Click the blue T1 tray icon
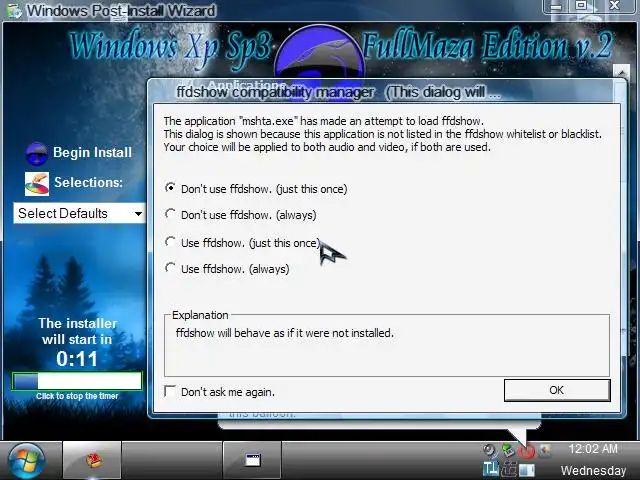The width and height of the screenshot is (640, 480). click(491, 469)
